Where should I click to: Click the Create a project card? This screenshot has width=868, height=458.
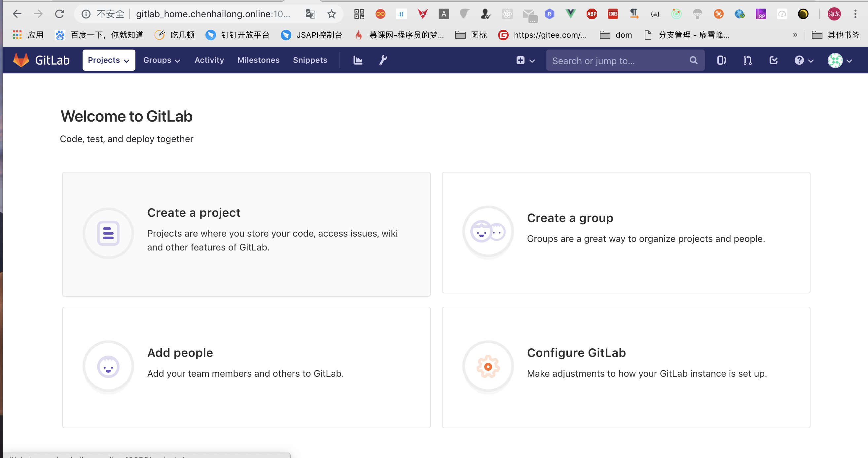coord(246,234)
